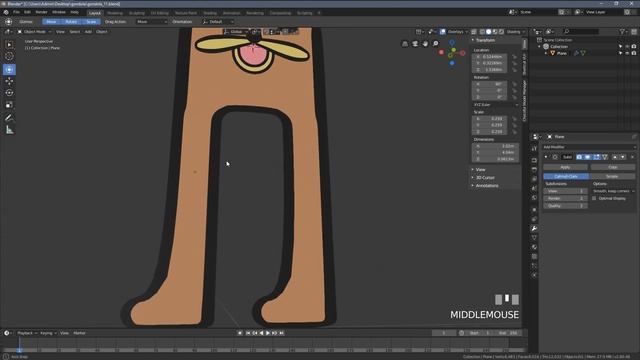Open the Render menu

pyautogui.click(x=41, y=12)
